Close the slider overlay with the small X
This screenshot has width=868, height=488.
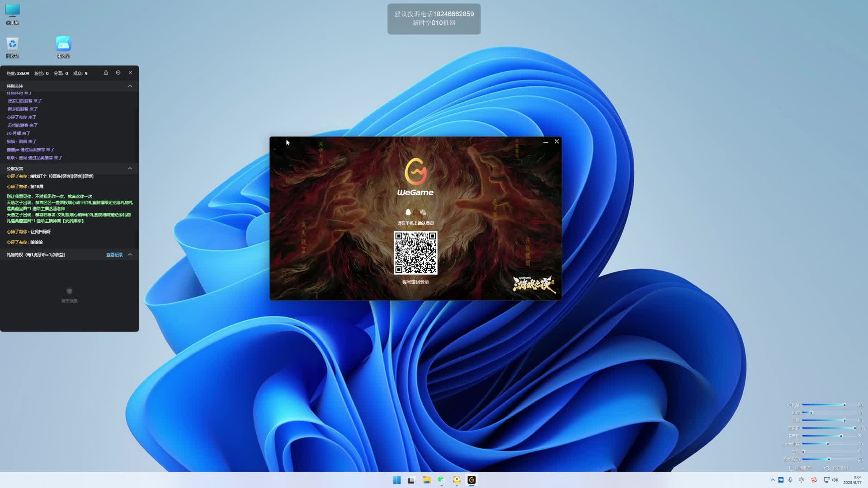[x=863, y=468]
